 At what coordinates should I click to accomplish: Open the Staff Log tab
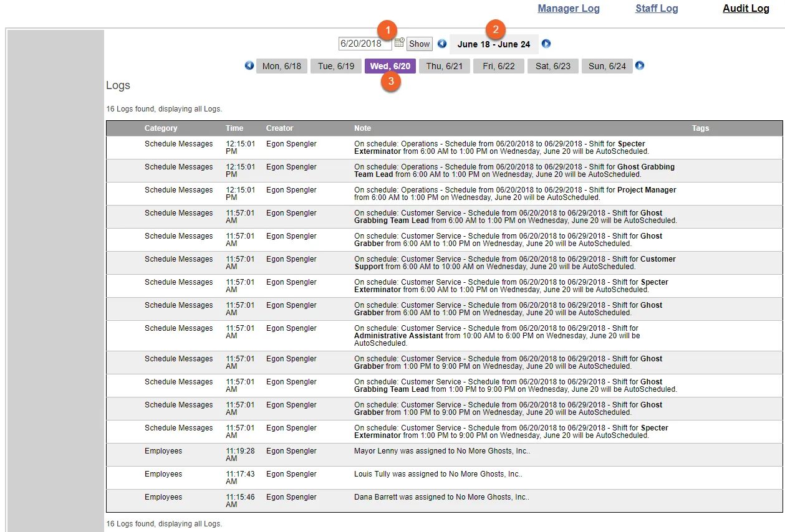[x=657, y=8]
